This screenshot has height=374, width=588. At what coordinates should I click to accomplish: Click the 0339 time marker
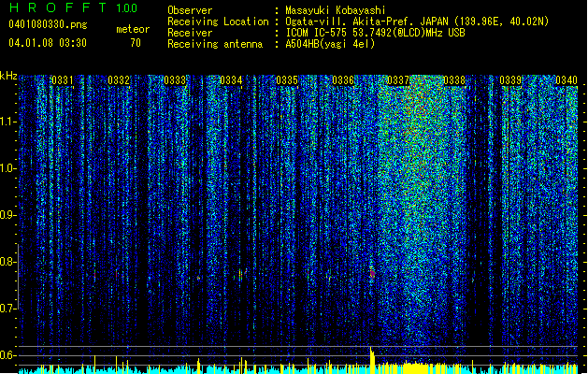click(x=510, y=80)
